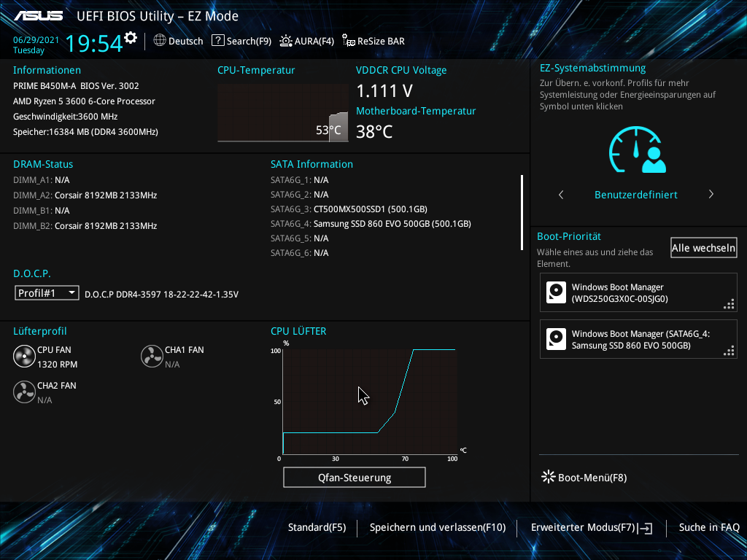Select Windows Boot Manager (SATA6G_4 Samsung SSD) entry
The image size is (747, 560).
pyautogui.click(x=638, y=339)
